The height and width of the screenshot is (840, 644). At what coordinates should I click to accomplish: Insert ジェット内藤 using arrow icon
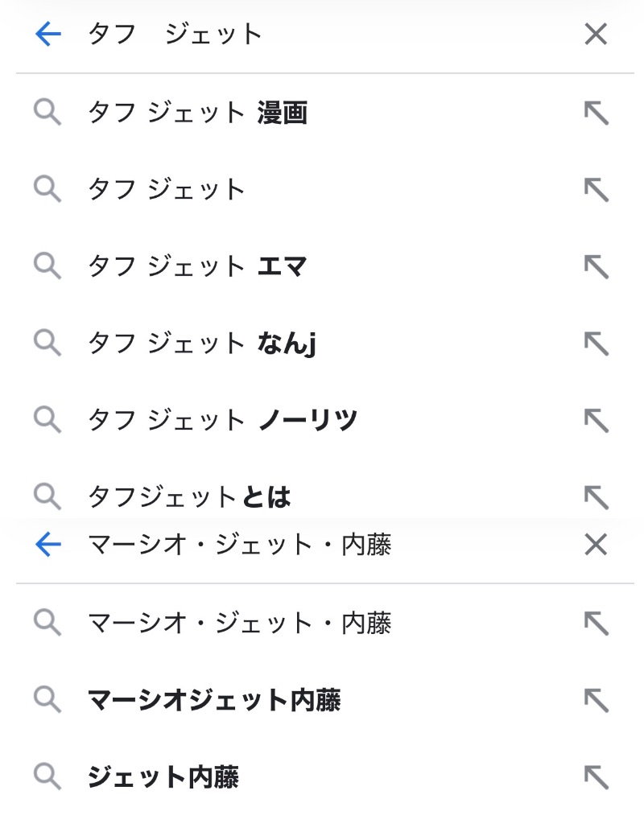(x=596, y=776)
